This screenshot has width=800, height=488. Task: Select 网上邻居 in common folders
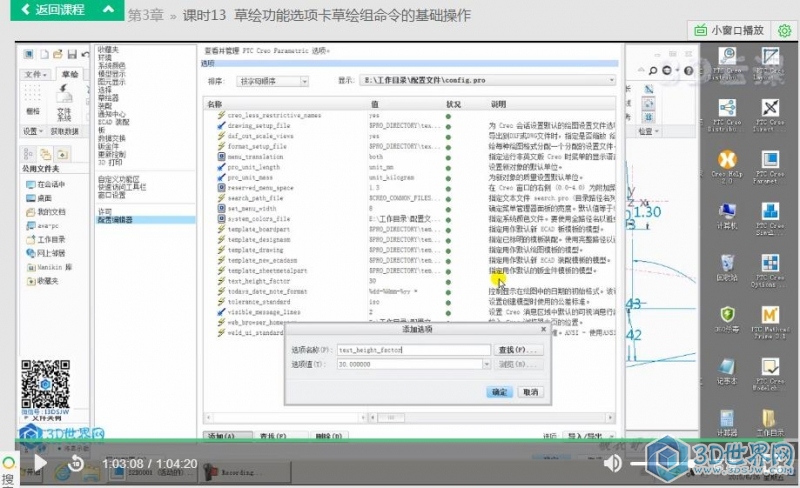46,253
